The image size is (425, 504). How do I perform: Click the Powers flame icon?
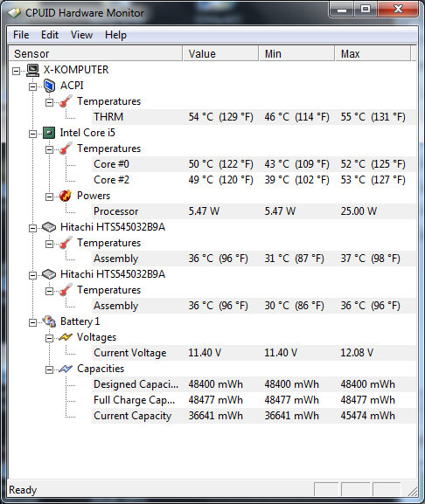(66, 196)
